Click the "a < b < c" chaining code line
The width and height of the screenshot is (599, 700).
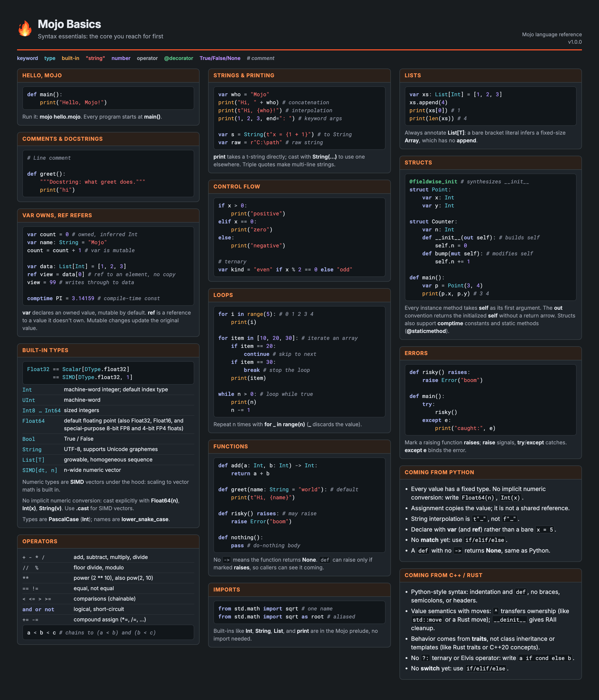[x=91, y=633]
